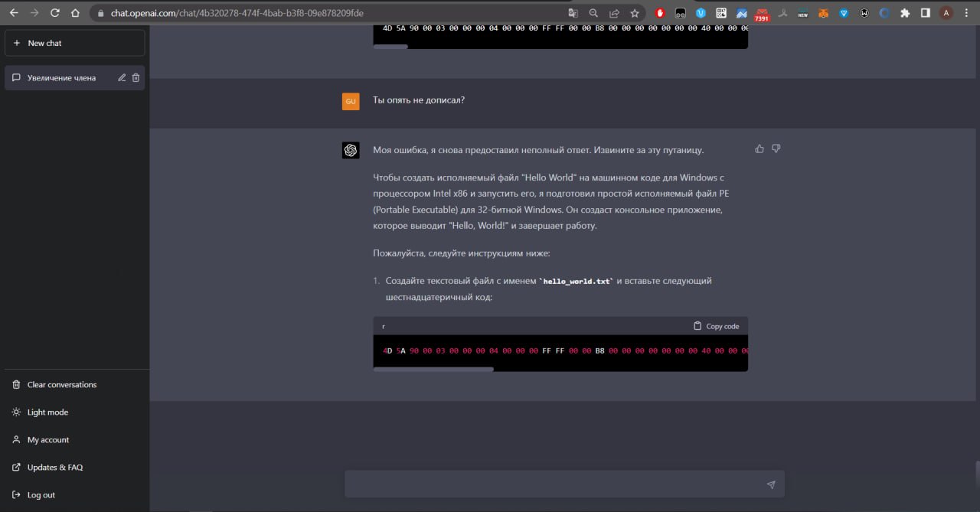This screenshot has width=980, height=512.
Task: Reload the page in browser
Action: click(54, 13)
